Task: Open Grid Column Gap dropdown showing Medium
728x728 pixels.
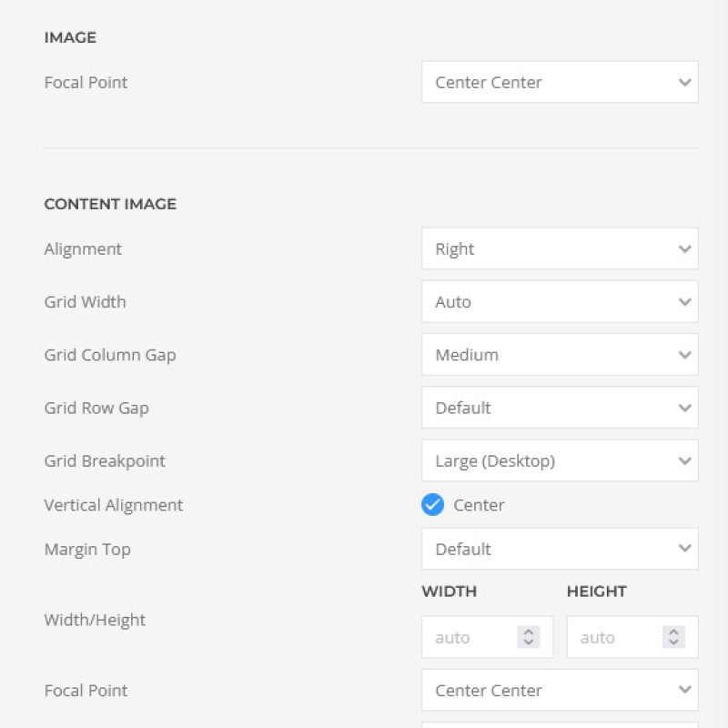Action: 560,355
